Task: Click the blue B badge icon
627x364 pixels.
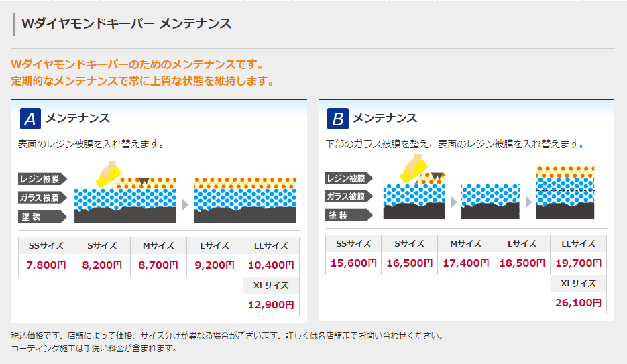Action: click(x=338, y=119)
